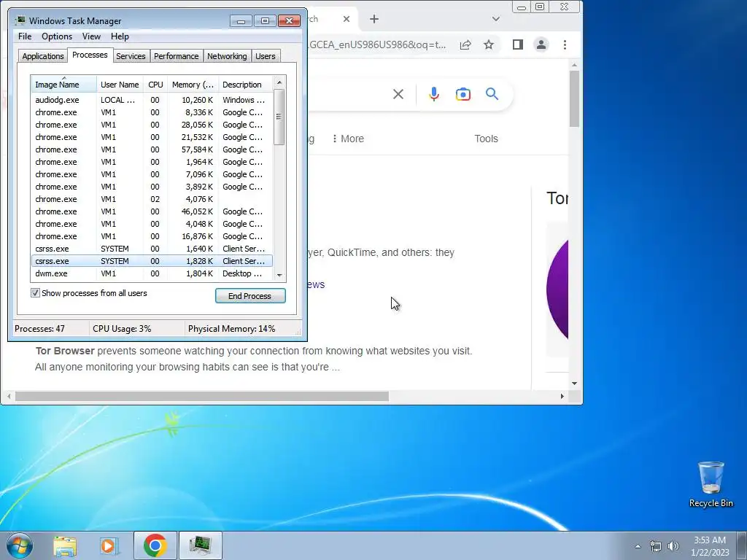Switch to the Networking tab
Screen dimensions: 747x560
[227, 56]
